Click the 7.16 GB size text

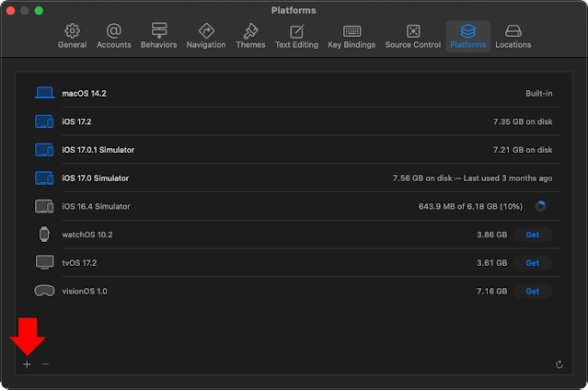point(491,292)
